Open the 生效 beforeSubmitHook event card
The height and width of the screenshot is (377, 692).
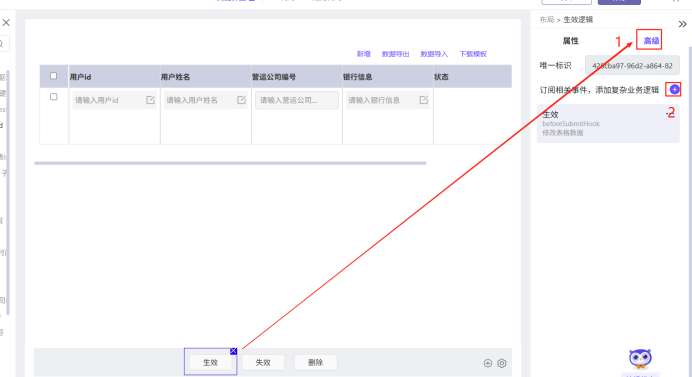click(608, 124)
